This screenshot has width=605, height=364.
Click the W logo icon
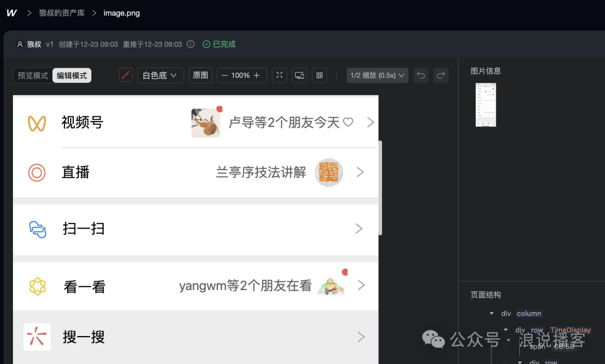(x=12, y=13)
